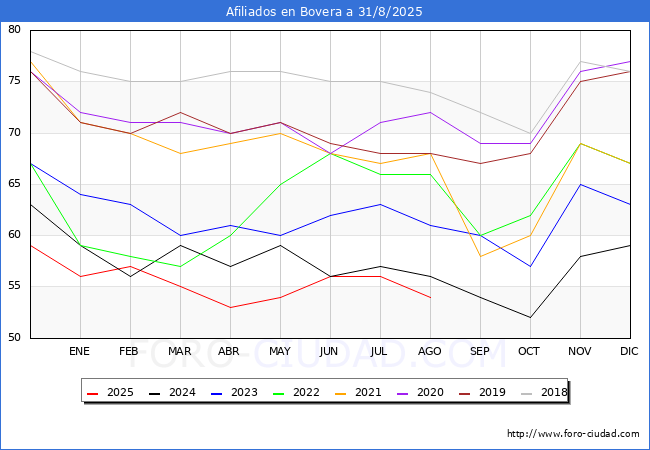Select the '2018' legend label

(x=554, y=392)
